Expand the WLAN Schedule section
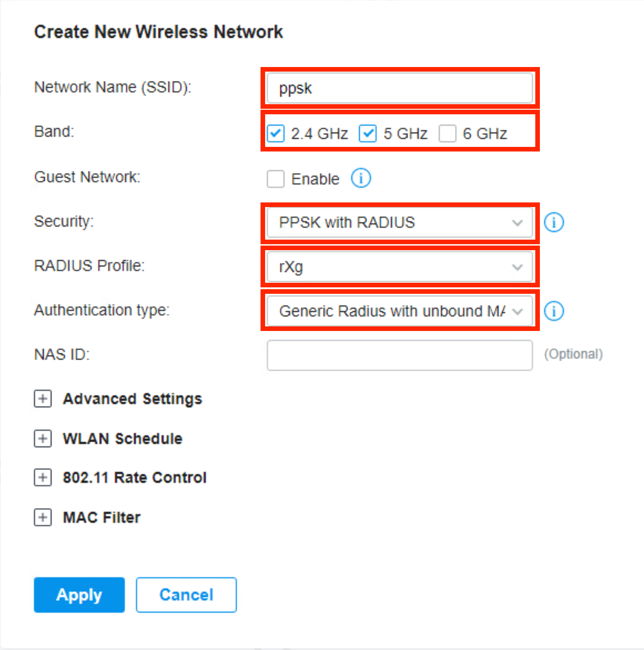The height and width of the screenshot is (650, 644). [43, 438]
